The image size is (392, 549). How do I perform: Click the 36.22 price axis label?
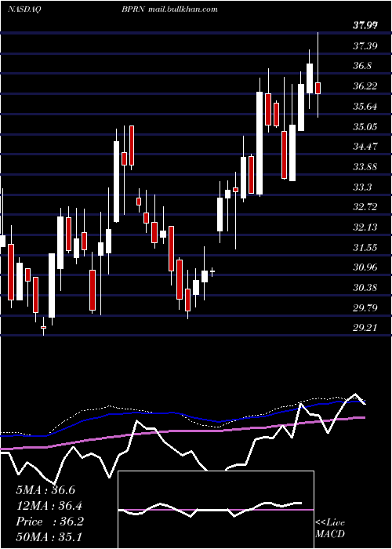click(365, 86)
